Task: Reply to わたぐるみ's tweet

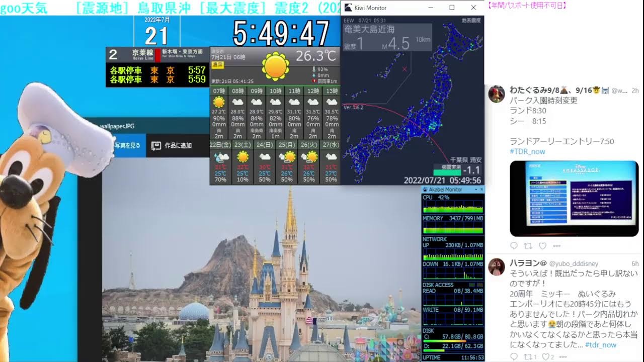Action: tap(514, 246)
